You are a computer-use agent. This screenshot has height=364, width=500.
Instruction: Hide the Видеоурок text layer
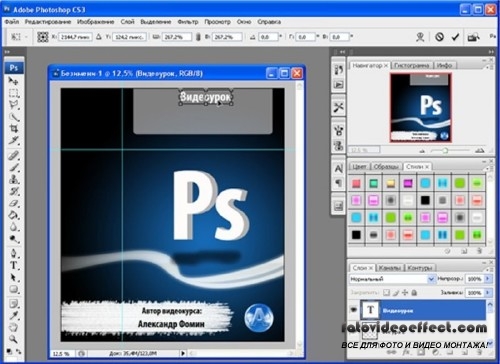pos(353,310)
